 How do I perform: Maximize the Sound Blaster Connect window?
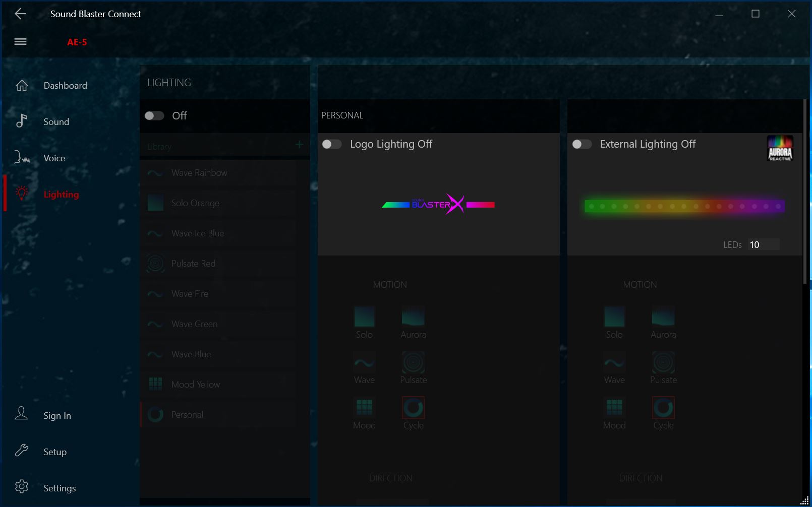click(756, 14)
